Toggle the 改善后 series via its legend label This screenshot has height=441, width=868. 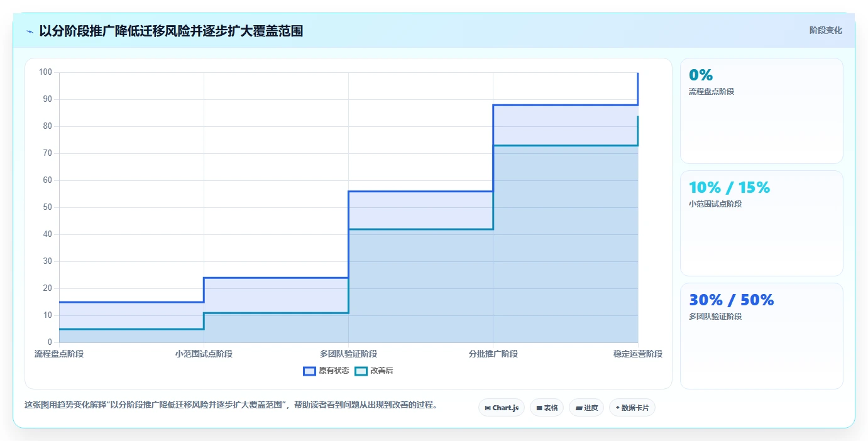[x=382, y=371]
